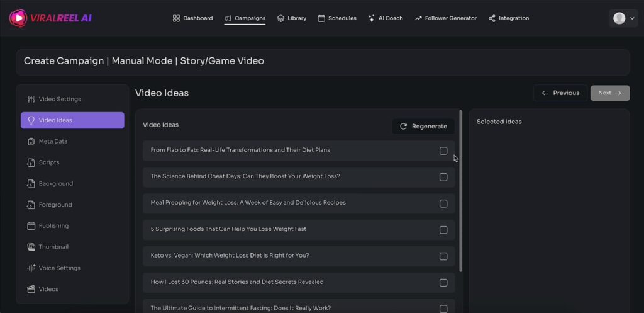Viewport: 644px width, 313px height.
Task: Click the Previous label
Action: (x=566, y=93)
